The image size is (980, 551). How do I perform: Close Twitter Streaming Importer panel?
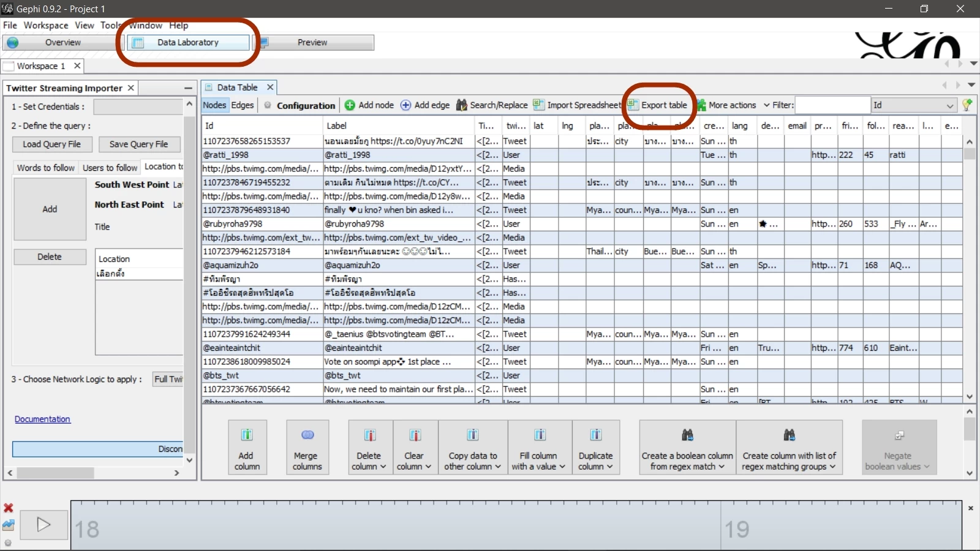(130, 88)
